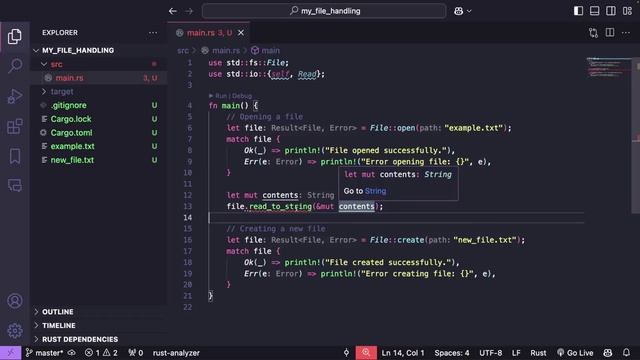Image resolution: width=640 pixels, height=360 pixels.
Task: Open editor More Actions ellipsis
Action: (626, 33)
